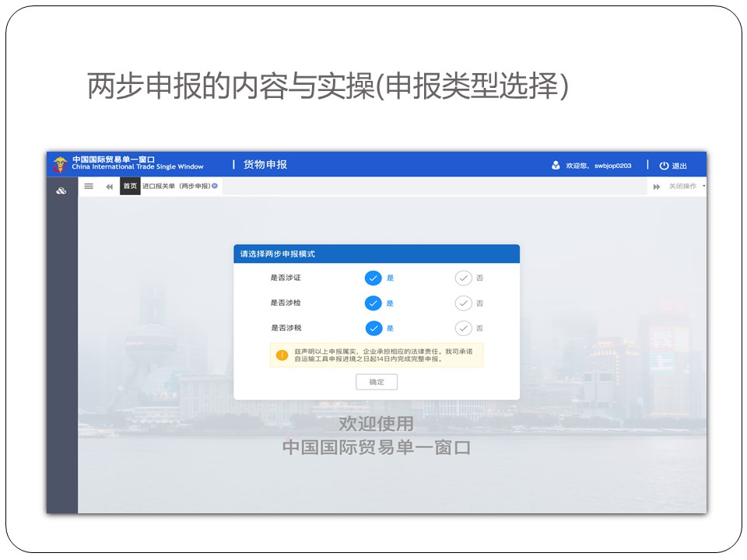This screenshot has height=560, width=747.
Task: Select 否 for 是否涉税
Action: pos(464,328)
